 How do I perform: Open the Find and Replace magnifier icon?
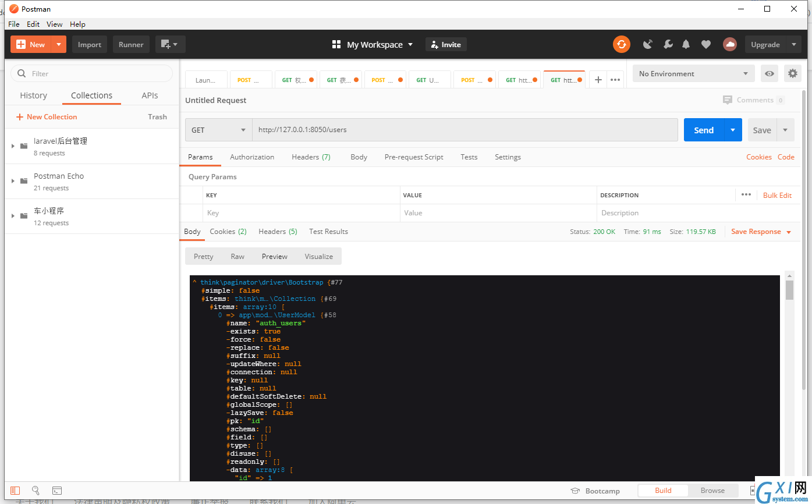(36, 491)
